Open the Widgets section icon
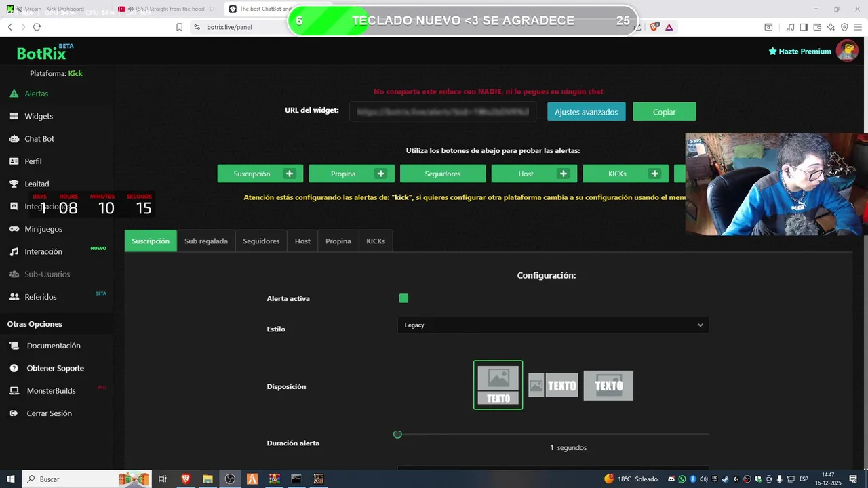Image resolution: width=868 pixels, height=488 pixels. [x=14, y=116]
